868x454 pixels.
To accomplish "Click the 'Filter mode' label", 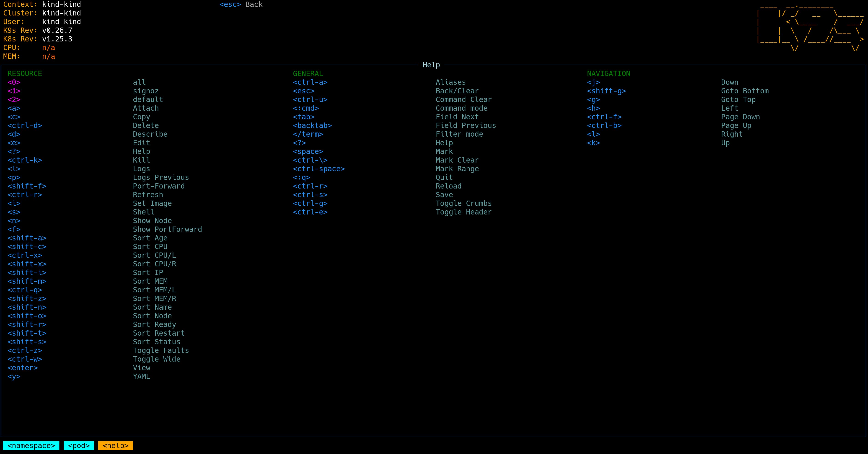I will pos(459,134).
